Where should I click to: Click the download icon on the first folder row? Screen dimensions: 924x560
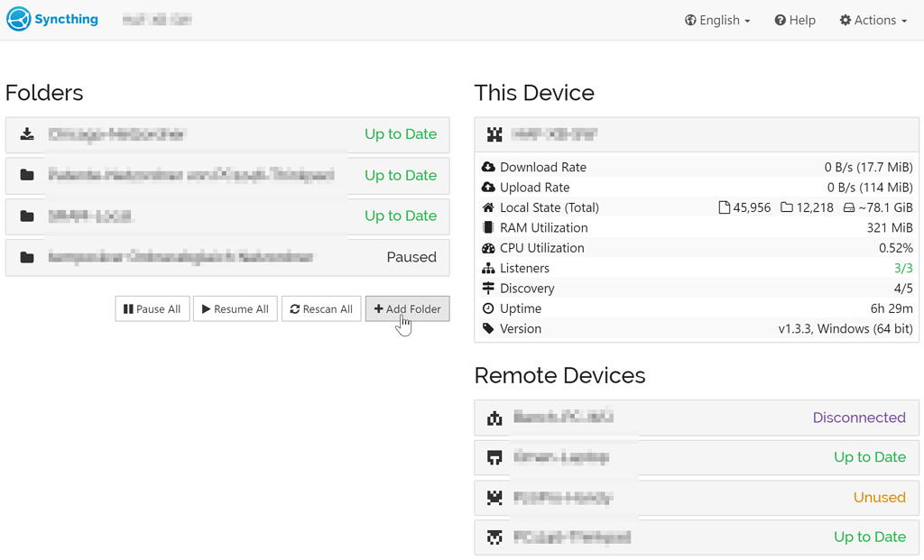pos(26,133)
